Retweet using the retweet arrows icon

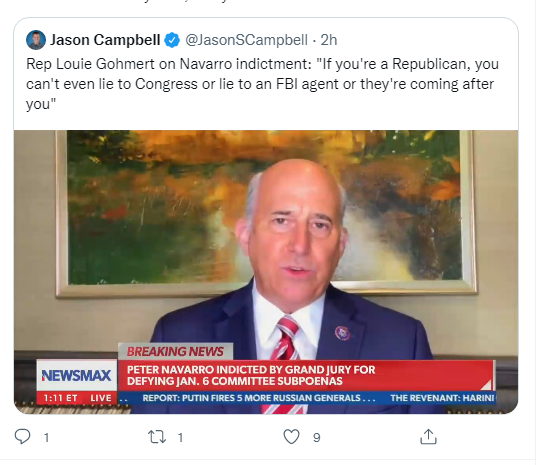pyautogui.click(x=157, y=437)
